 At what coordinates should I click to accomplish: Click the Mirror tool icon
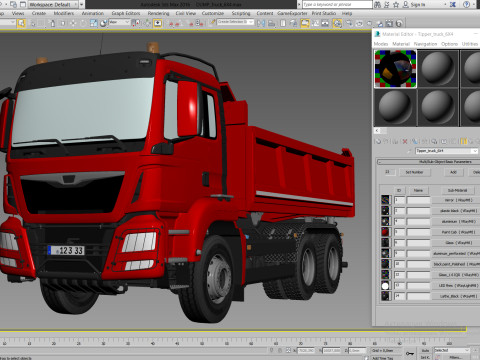[261, 23]
